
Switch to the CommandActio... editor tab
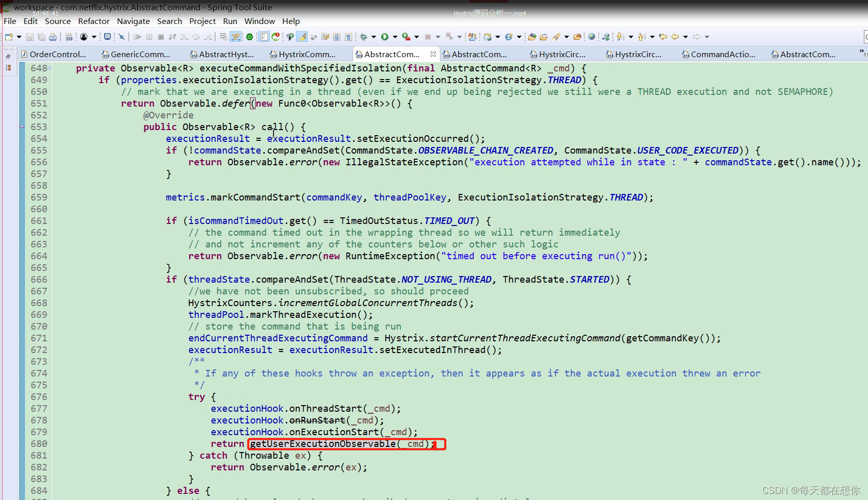point(718,54)
